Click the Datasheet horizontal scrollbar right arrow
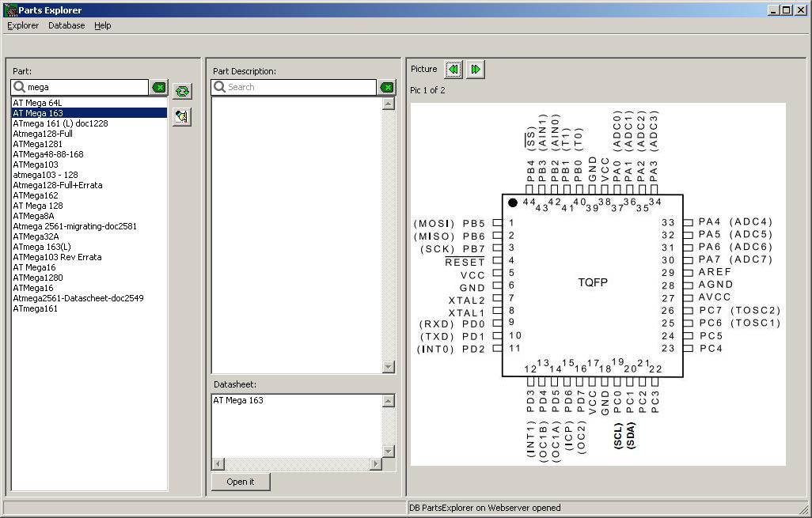This screenshot has width=812, height=518. coord(376,463)
